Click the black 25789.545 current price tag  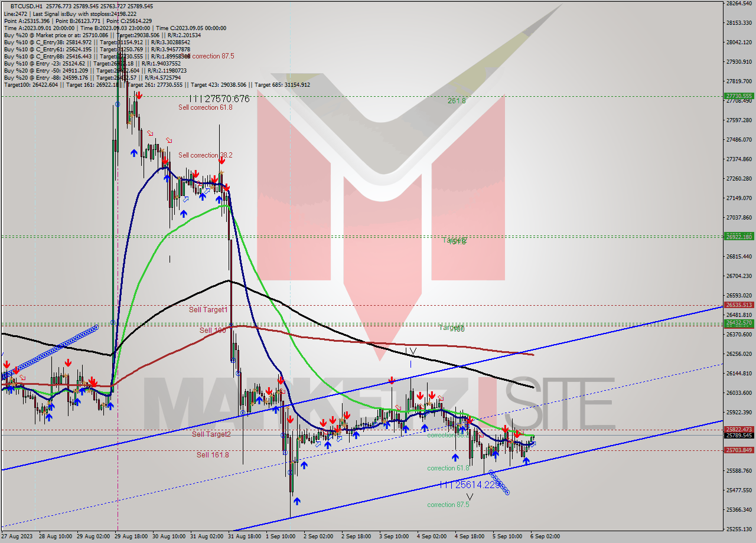coord(739,436)
